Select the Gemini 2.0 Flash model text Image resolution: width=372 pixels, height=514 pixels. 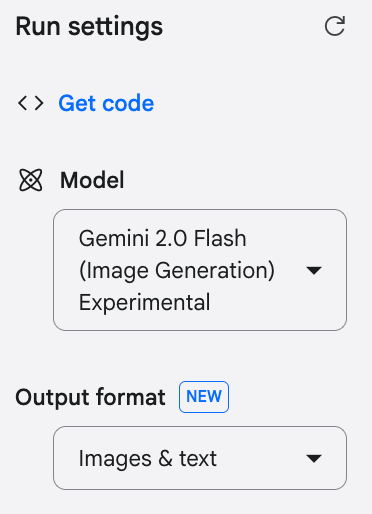(x=162, y=238)
